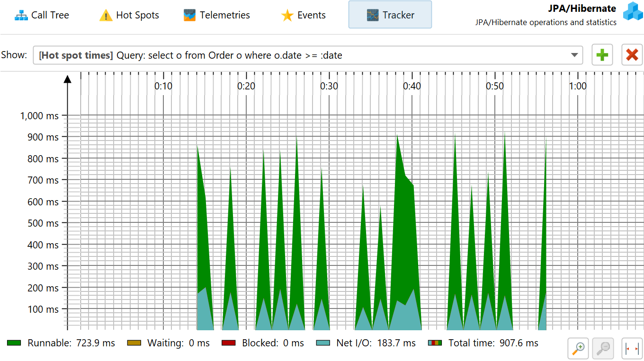Click the Net I/O: 183.7 ms text
Screen dimensions: 644x361
(376, 343)
